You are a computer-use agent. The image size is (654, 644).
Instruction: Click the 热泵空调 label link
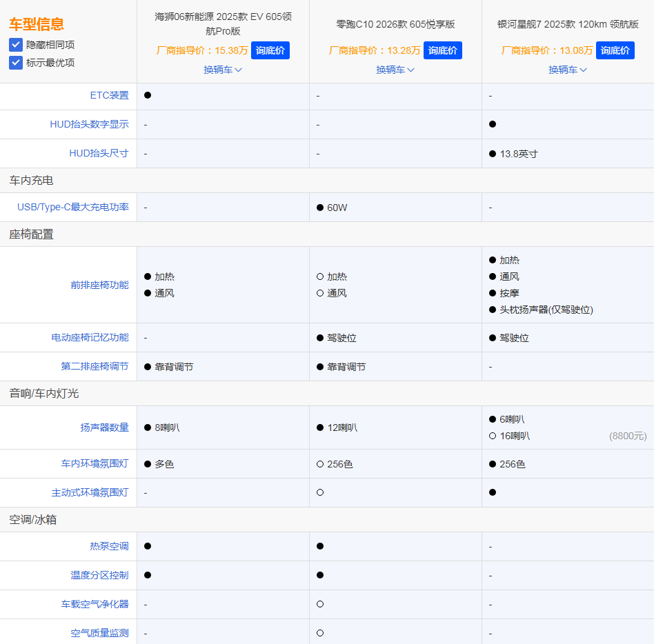click(110, 545)
